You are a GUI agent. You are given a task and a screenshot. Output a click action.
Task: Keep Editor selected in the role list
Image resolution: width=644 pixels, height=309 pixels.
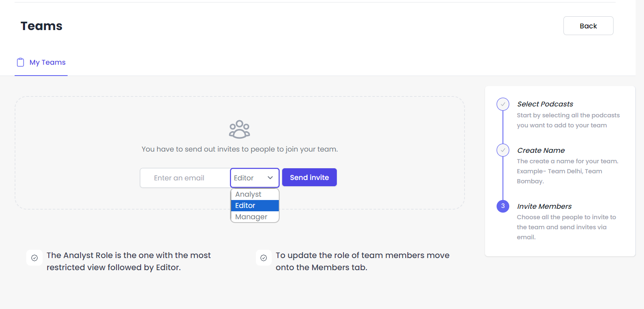(x=245, y=205)
